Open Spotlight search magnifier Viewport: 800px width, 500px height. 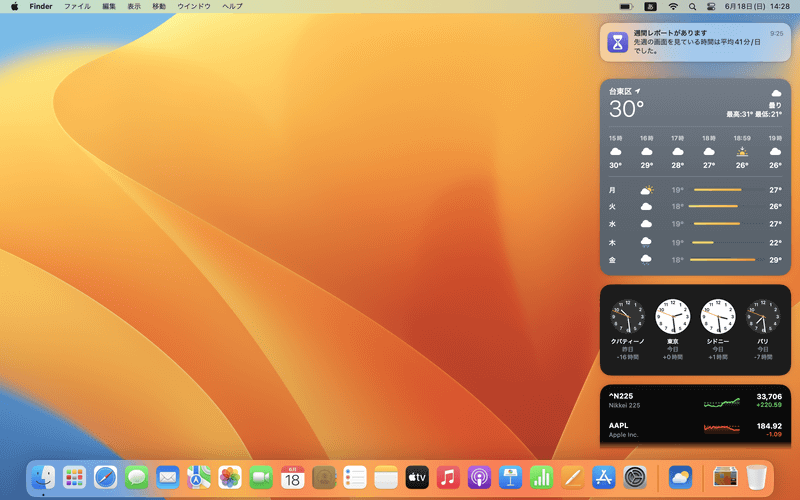point(692,6)
